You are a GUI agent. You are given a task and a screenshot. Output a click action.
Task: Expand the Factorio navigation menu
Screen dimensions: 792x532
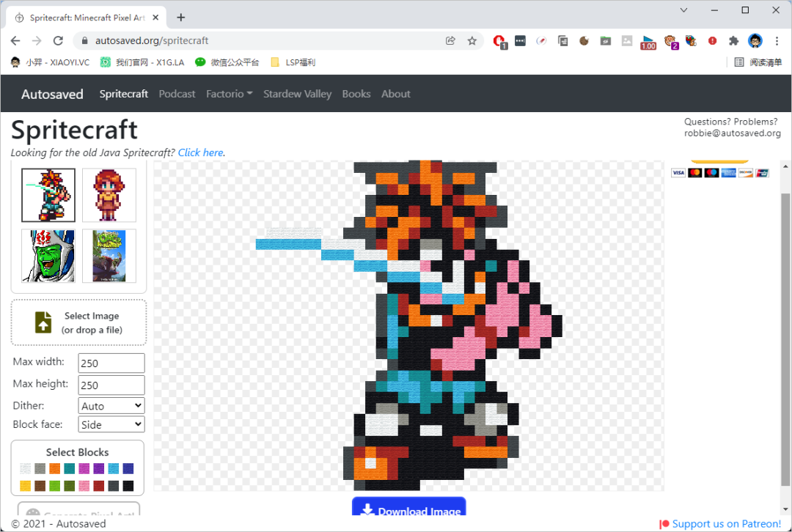(229, 94)
